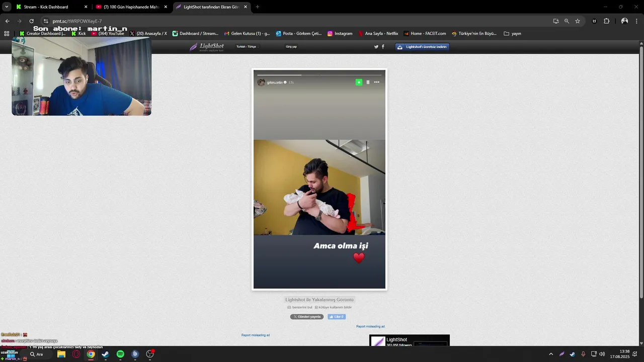Click the Twitter icon in LightShot header
The image size is (644, 362).
(x=376, y=47)
